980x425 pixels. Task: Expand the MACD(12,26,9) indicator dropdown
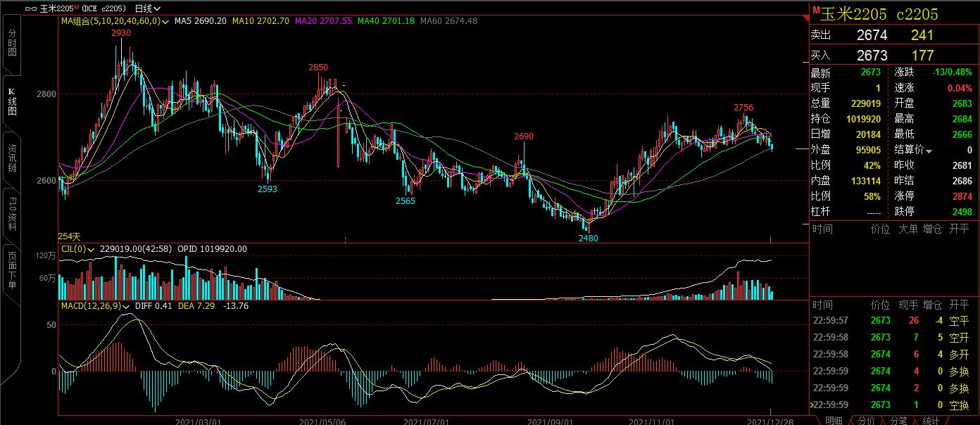127,306
